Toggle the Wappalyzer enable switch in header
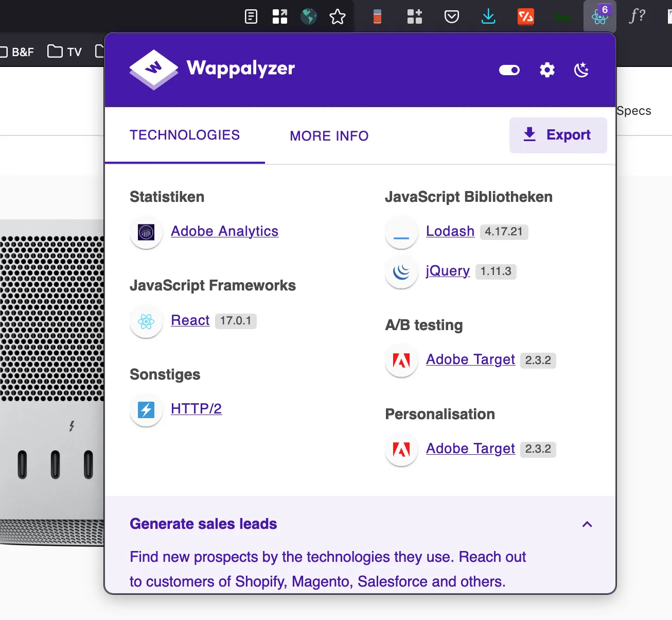The height and width of the screenshot is (620, 672). click(x=509, y=70)
